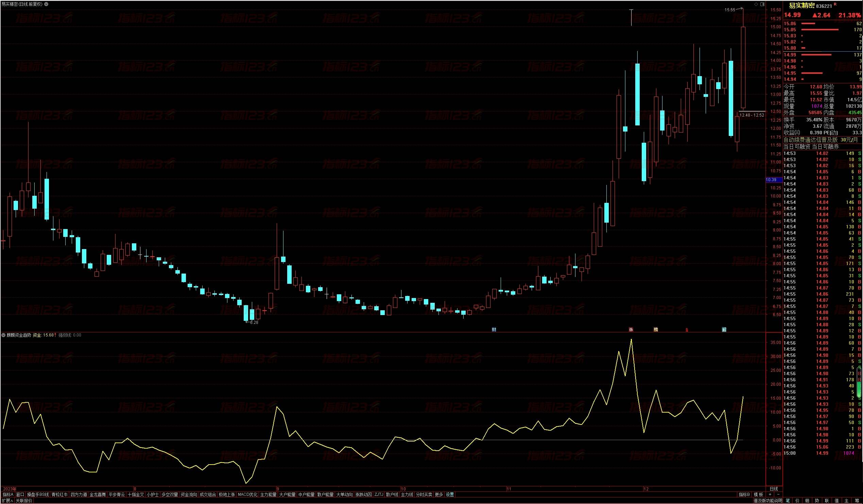Switch to the 细 detail panel
Screen dimensions: 863x504
pos(807,501)
